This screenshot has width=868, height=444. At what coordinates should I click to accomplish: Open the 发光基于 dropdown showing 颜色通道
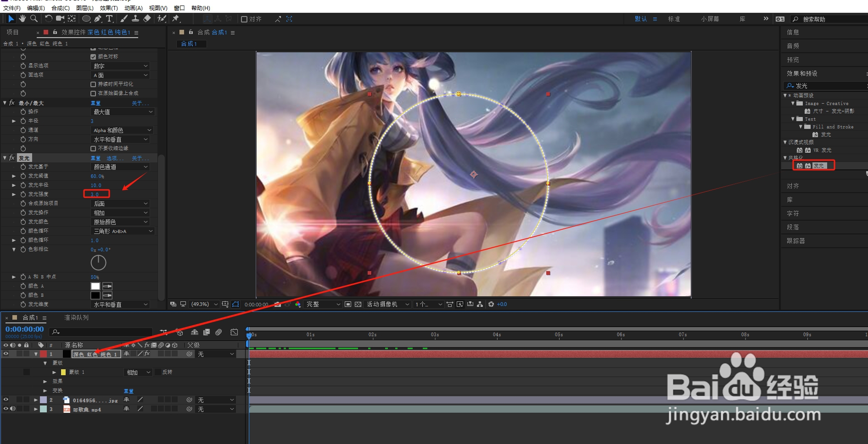coord(121,166)
